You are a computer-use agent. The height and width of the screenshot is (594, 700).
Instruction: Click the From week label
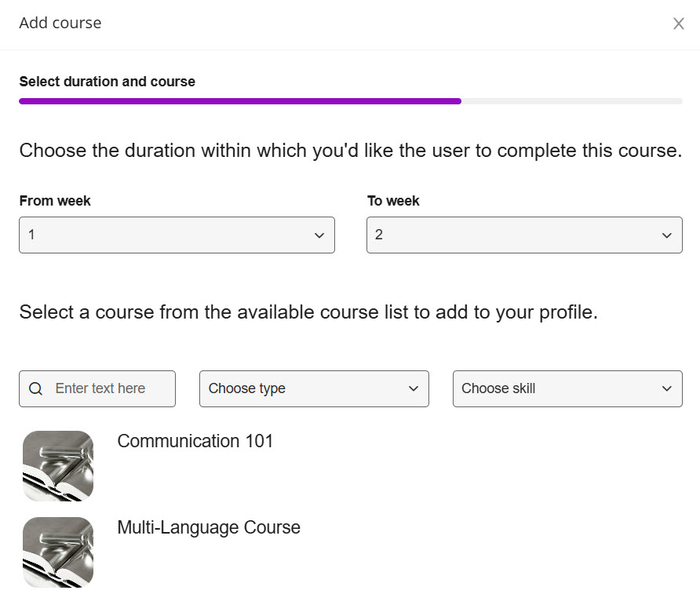(x=55, y=201)
